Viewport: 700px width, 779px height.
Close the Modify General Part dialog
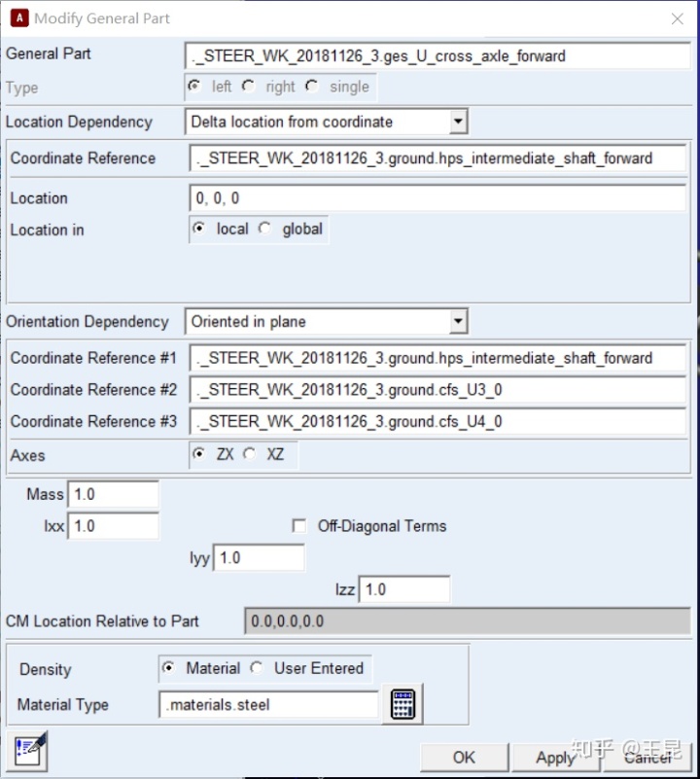pyautogui.click(x=677, y=18)
